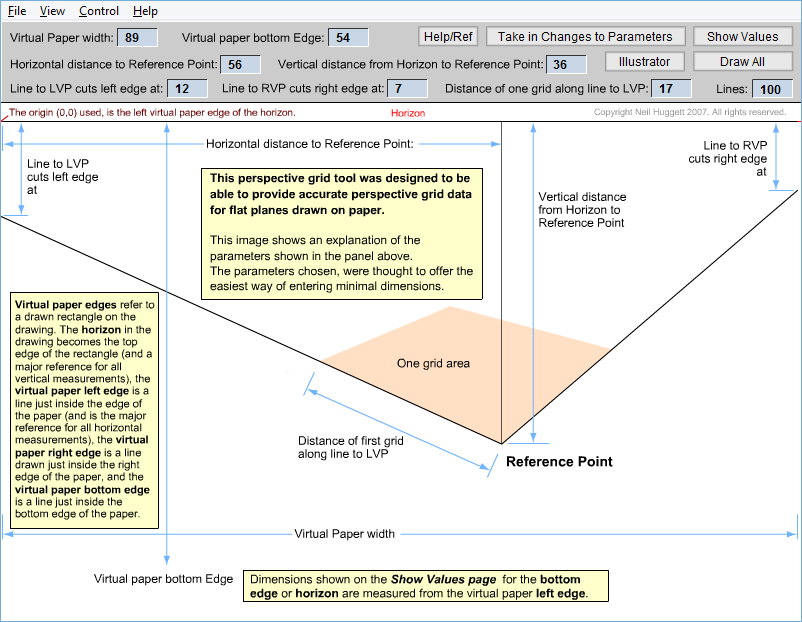This screenshot has height=622, width=802.
Task: Click 'Virtual paper bottom Edge' diagram label
Action: coord(163,579)
